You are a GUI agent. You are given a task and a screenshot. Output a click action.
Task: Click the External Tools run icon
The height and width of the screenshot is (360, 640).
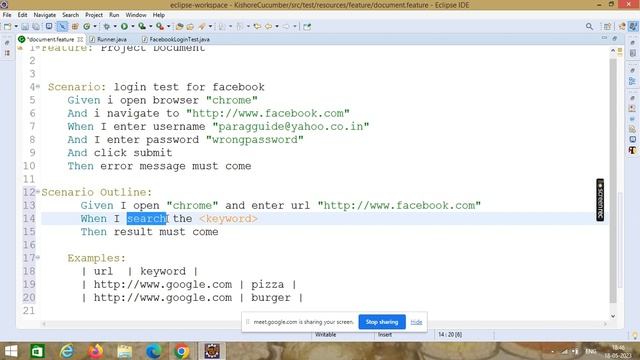coord(160,27)
